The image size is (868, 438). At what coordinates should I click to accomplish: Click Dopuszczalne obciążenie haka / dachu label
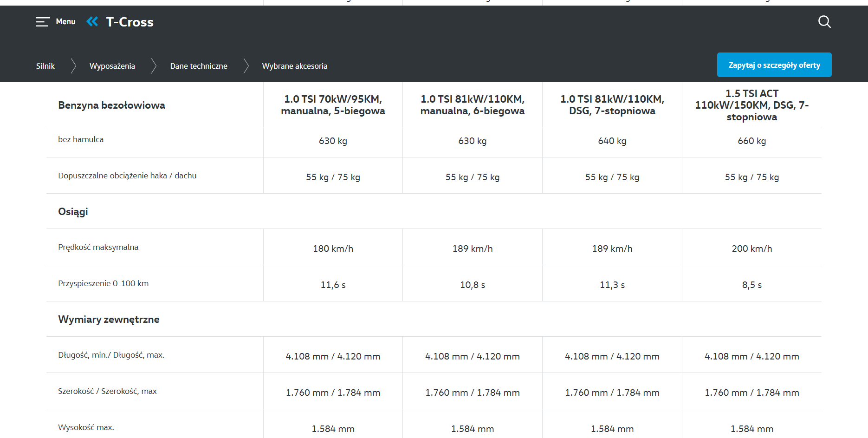pyautogui.click(x=127, y=176)
